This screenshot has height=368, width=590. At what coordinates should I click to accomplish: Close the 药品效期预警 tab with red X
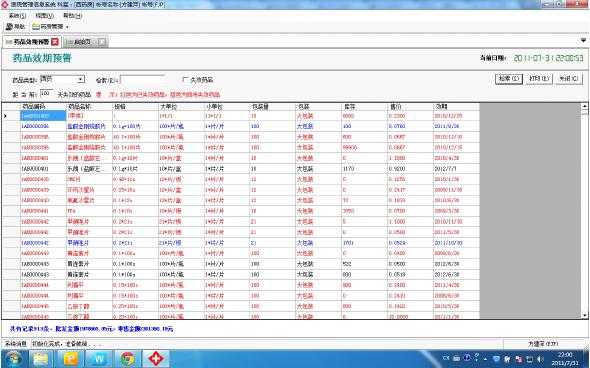(55, 42)
